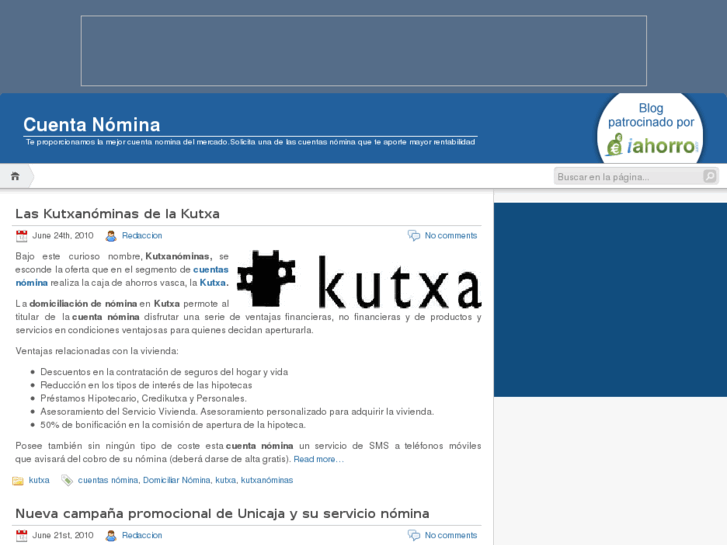Open the 'kutxa' category link
Image resolution: width=727 pixels, height=545 pixels.
[39, 480]
